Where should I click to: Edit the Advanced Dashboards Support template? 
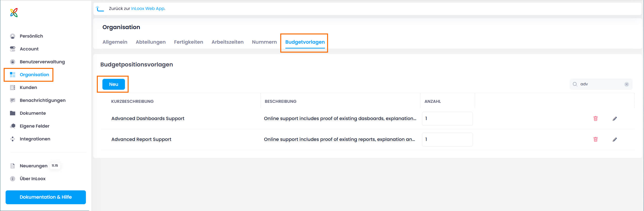coord(614,119)
